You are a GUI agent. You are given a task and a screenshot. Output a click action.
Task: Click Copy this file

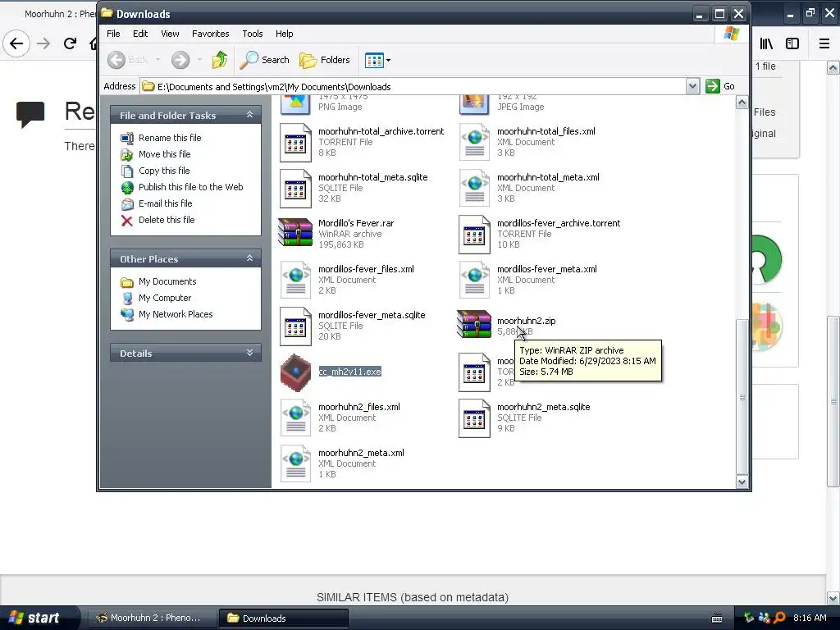[164, 171]
